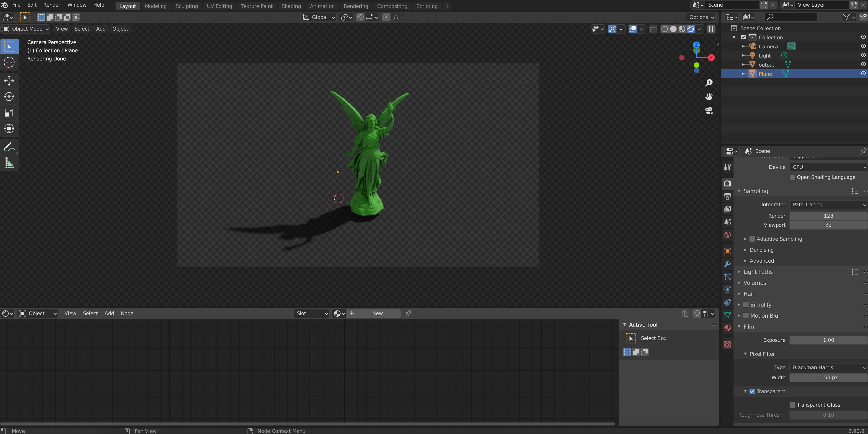The image size is (868, 434).
Task: Open the Layout workspace tab
Action: (127, 5)
